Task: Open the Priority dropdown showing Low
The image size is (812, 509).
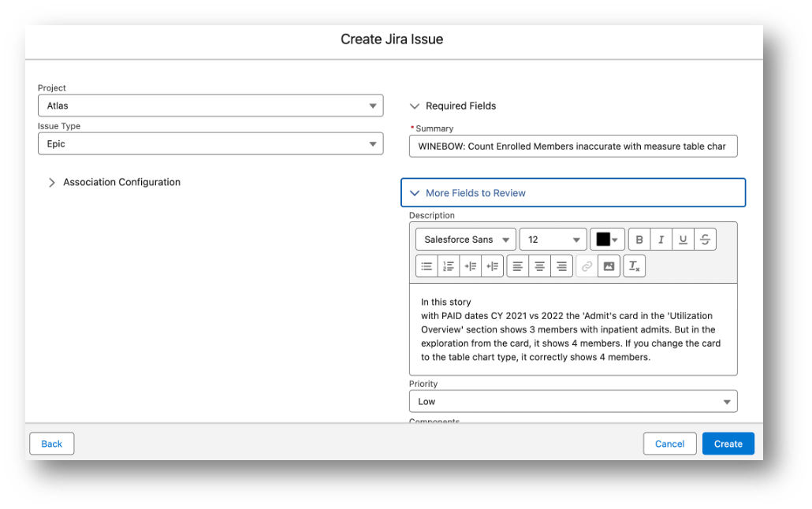Action: (x=573, y=401)
